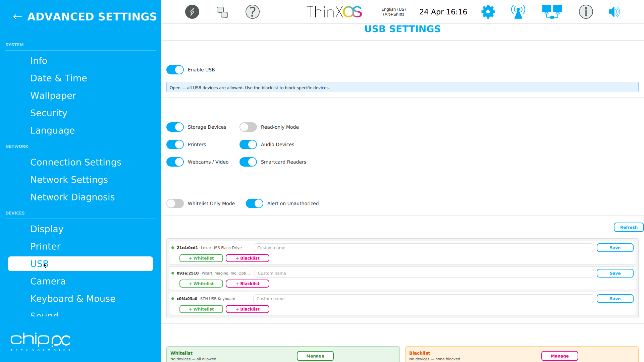Open the settings gear icon
This screenshot has height=362, width=644.
click(x=488, y=12)
